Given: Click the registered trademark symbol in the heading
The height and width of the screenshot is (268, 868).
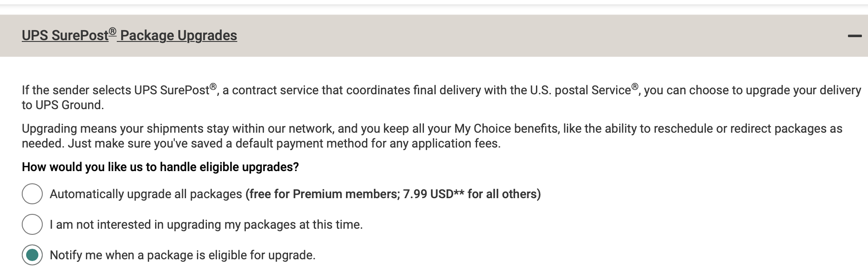Looking at the screenshot, I should [x=113, y=31].
